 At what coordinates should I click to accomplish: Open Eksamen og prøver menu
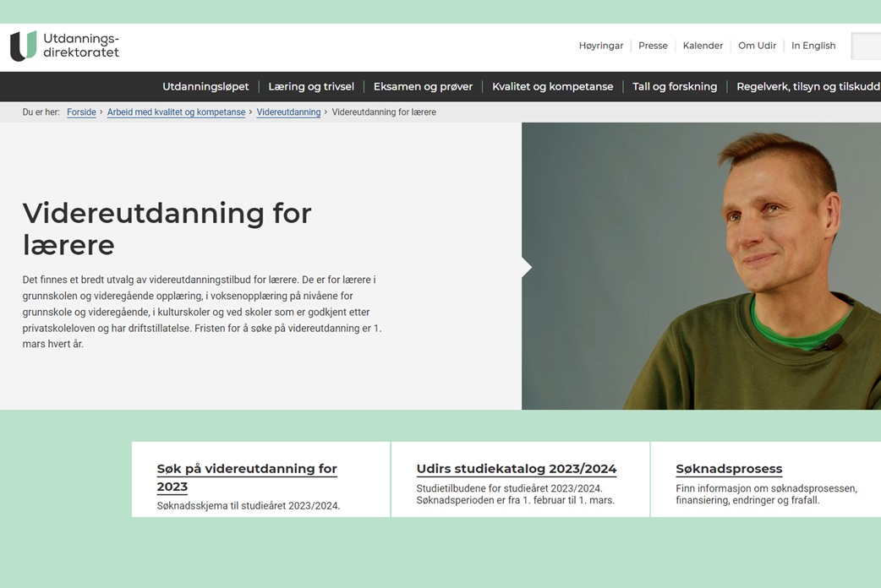(423, 86)
